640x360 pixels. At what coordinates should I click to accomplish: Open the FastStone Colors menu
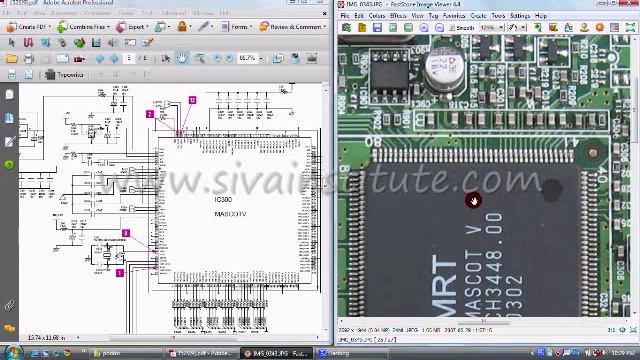[377, 16]
